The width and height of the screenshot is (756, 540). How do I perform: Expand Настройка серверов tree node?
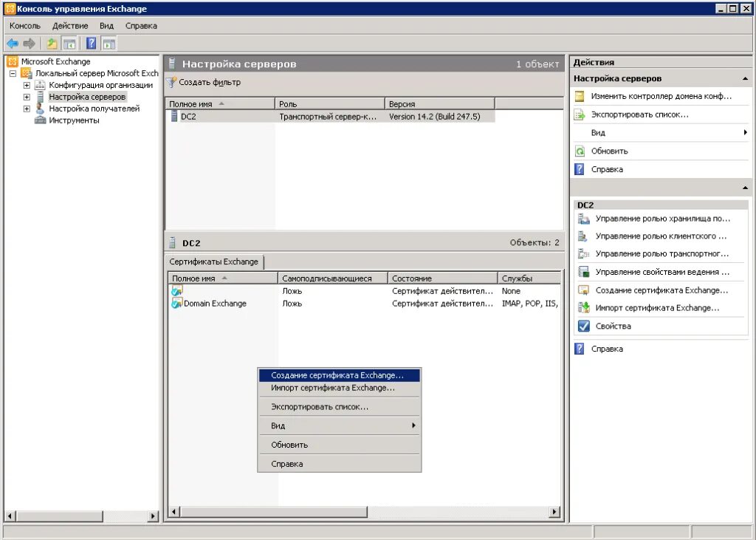(27, 97)
